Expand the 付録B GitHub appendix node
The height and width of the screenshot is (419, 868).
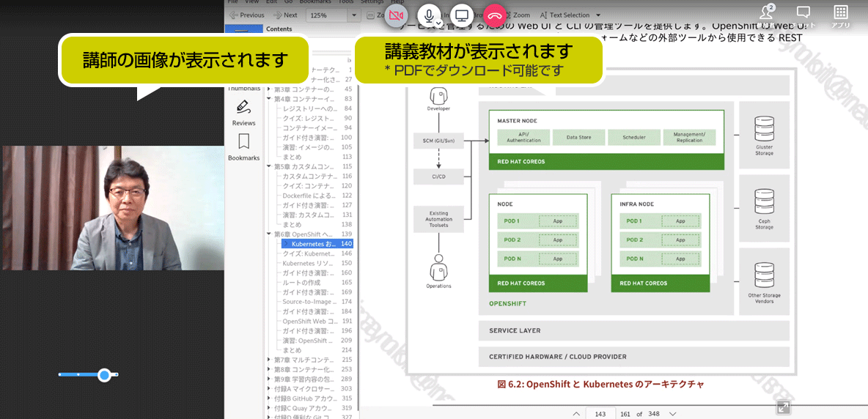coord(269,398)
